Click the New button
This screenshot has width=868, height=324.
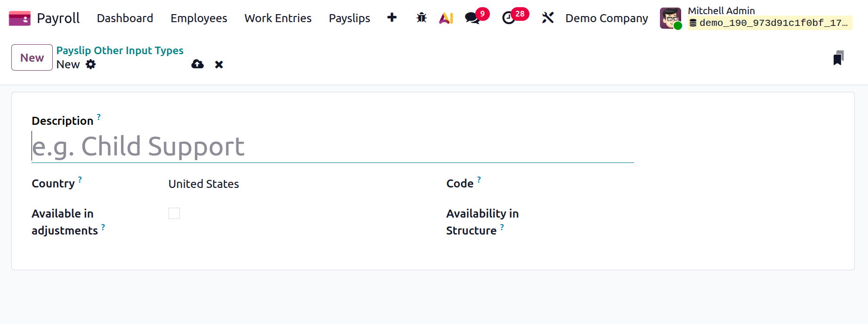point(32,57)
